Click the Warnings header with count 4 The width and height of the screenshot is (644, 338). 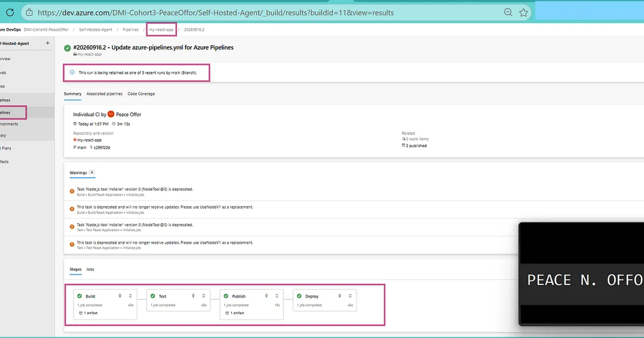82,173
